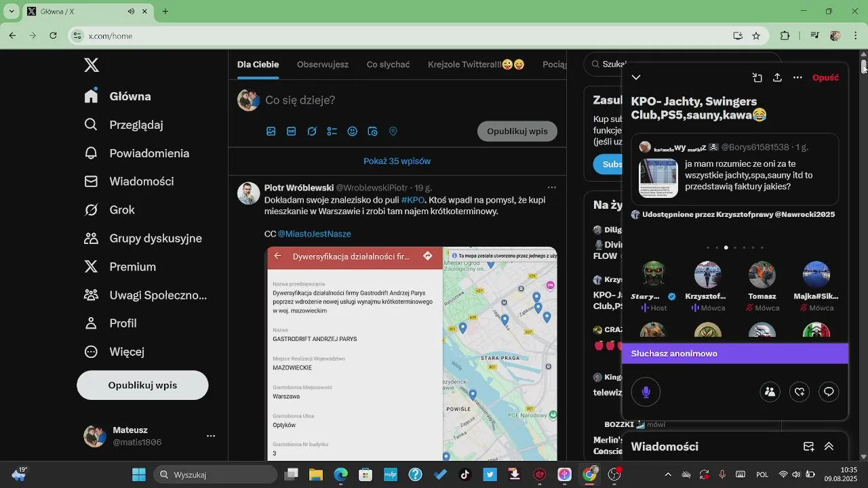Screen dimensions: 868x488
Task: Open File Explorer from taskbar
Action: click(x=315, y=474)
